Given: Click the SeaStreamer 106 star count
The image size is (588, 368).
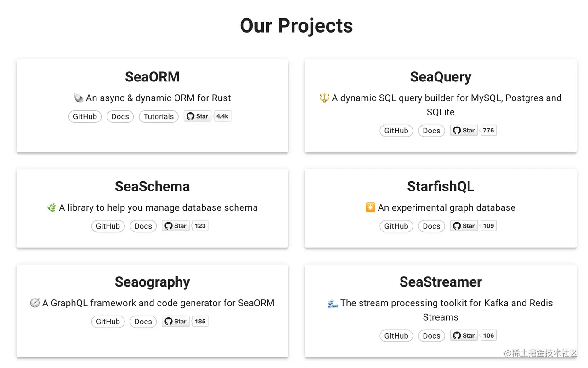Looking at the screenshot, I should (488, 336).
